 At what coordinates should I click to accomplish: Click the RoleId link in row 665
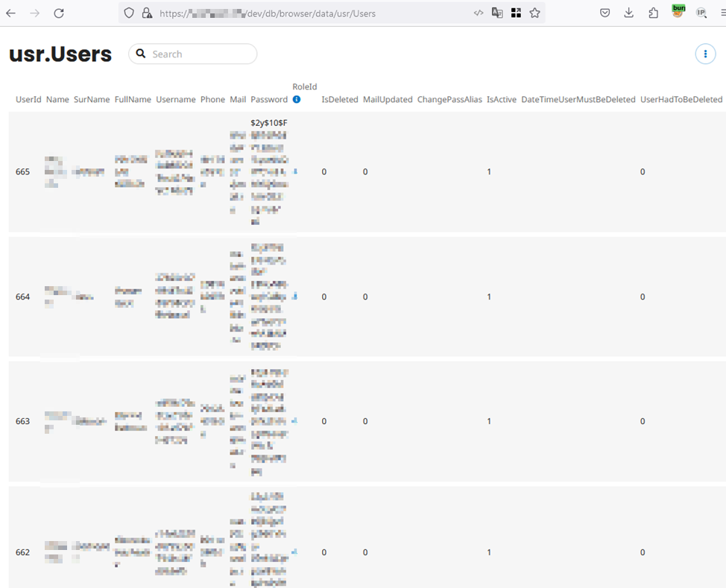(x=295, y=171)
